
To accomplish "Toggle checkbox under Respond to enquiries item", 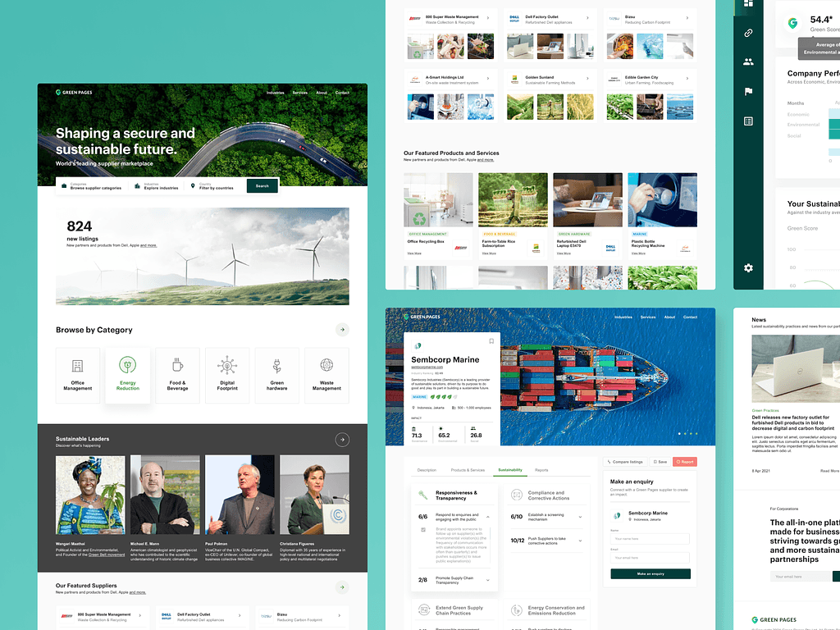I will pos(423,531).
